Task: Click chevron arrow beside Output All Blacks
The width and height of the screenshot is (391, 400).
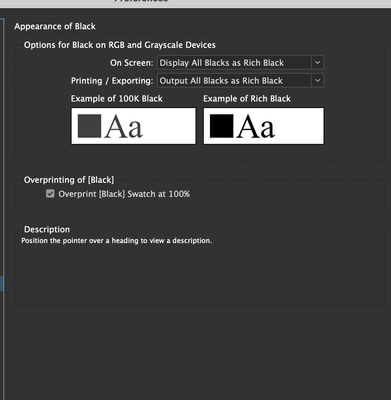Action: (x=318, y=81)
